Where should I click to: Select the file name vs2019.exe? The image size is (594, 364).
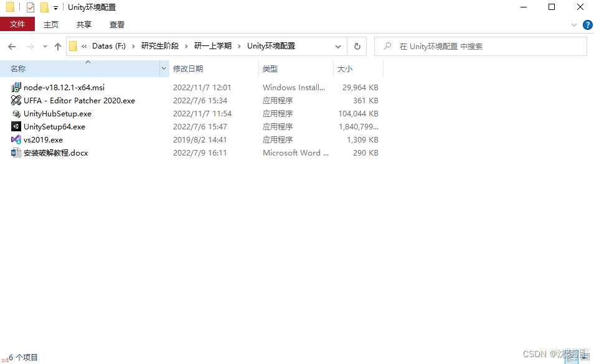pos(43,139)
